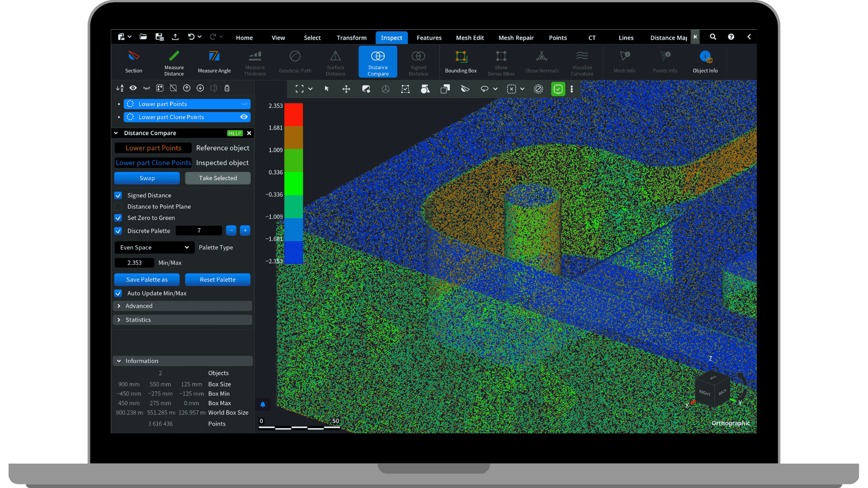Open the Features ribbon tab

point(429,38)
